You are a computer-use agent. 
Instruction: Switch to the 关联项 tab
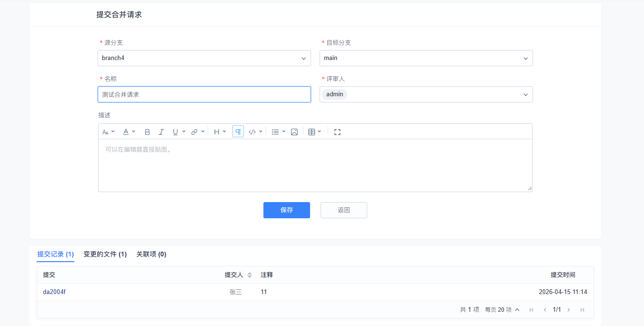[x=151, y=255]
